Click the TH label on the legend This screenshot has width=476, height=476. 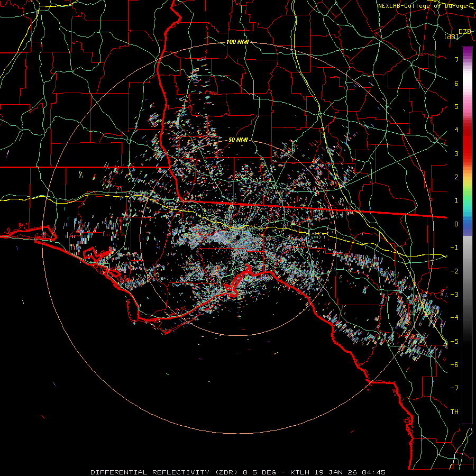454,411
